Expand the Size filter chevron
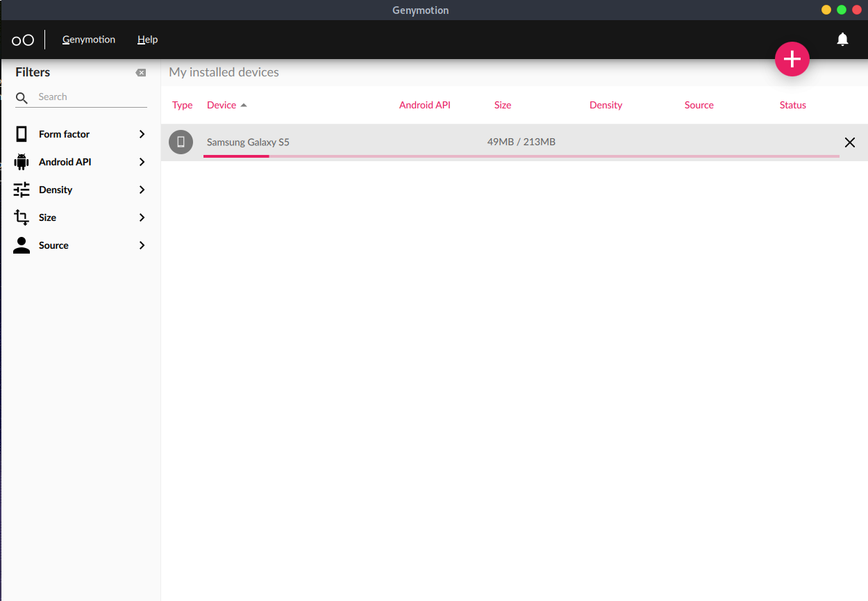This screenshot has height=601, width=868. (x=142, y=217)
